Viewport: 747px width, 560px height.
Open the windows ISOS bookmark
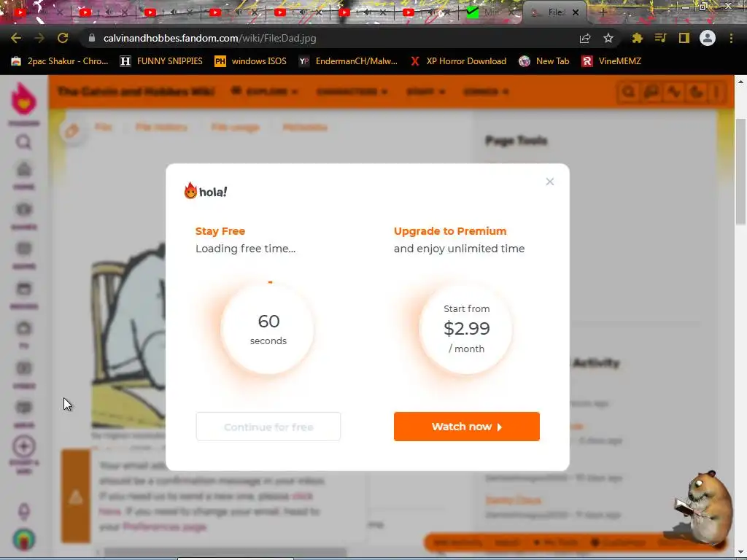[x=251, y=61]
